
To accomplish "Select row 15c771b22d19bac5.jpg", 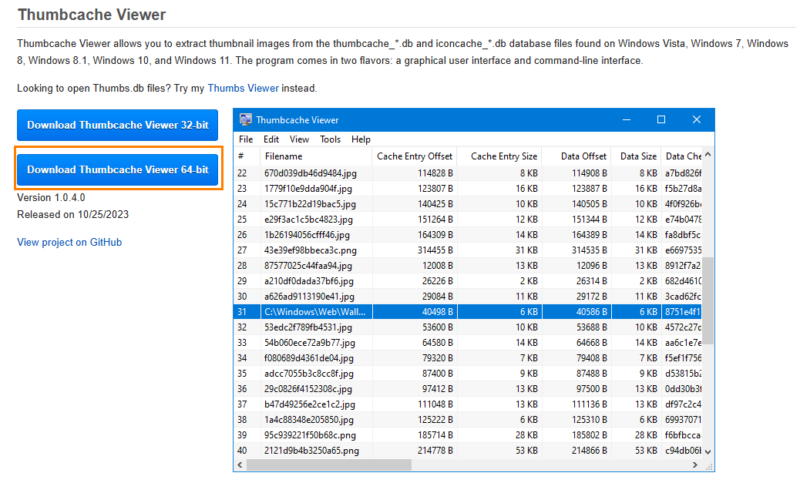I will (468, 204).
